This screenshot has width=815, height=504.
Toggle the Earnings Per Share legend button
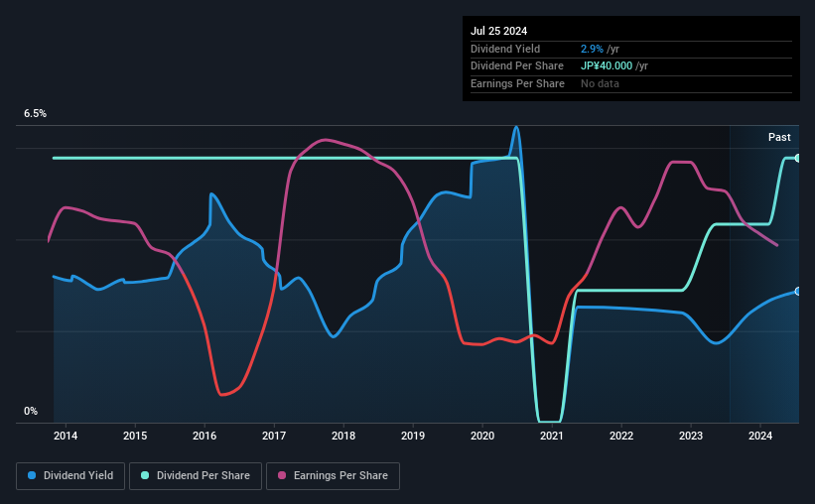coord(333,476)
